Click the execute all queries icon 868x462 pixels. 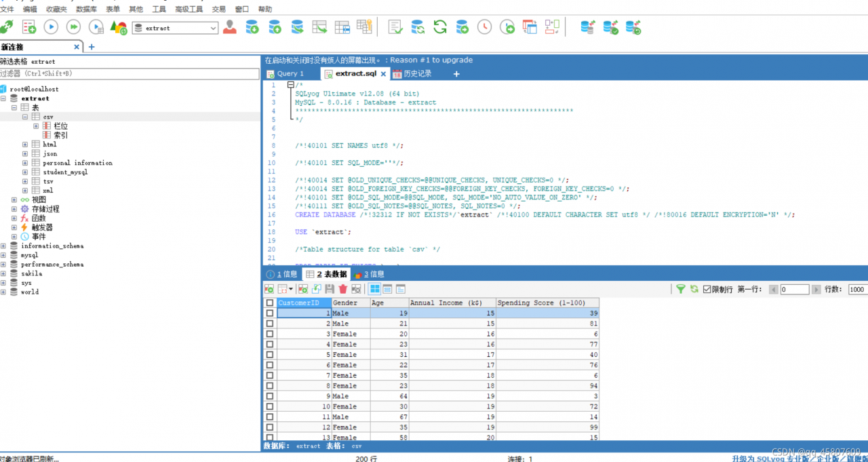(73, 27)
